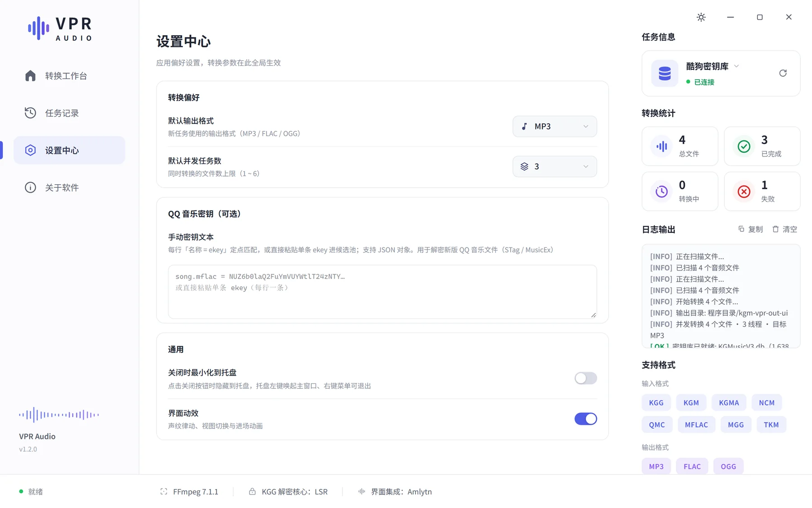Enable 关闭时最小化到托盘 switch
Image resolution: width=812 pixels, height=508 pixels.
coord(586,378)
